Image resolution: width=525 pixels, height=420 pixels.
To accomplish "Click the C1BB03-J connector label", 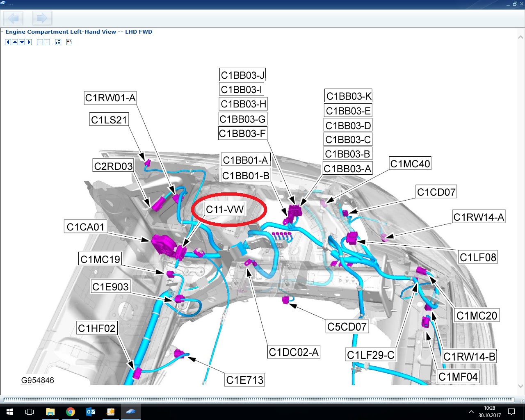I will pos(242,75).
